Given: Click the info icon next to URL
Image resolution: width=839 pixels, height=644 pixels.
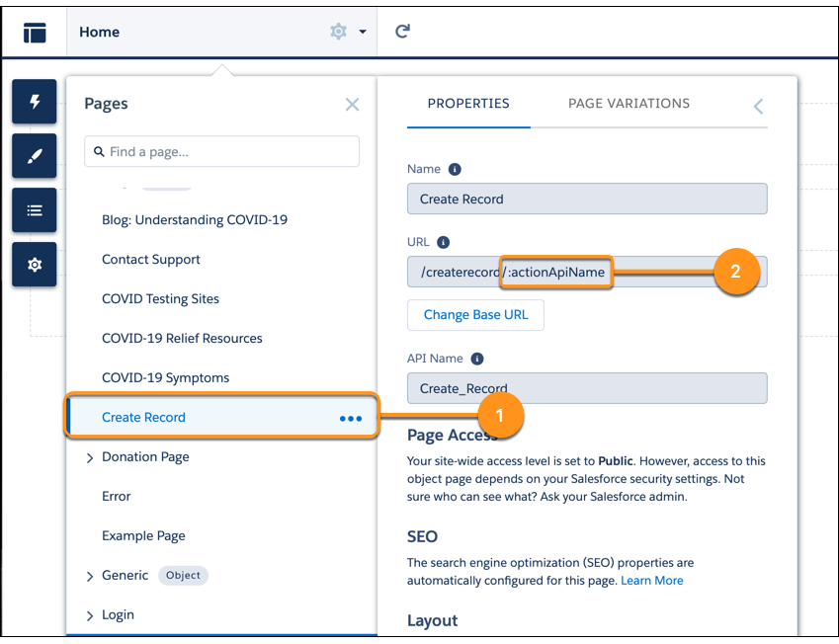Looking at the screenshot, I should [x=443, y=242].
